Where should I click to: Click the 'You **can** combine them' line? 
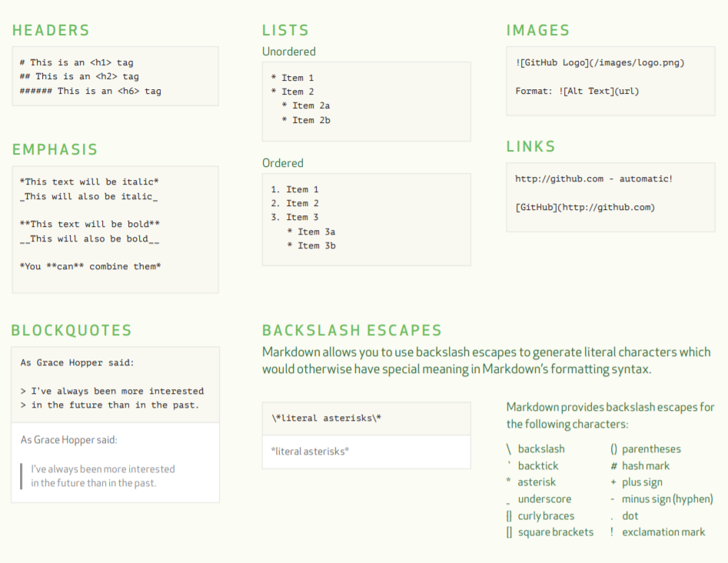coord(91,267)
